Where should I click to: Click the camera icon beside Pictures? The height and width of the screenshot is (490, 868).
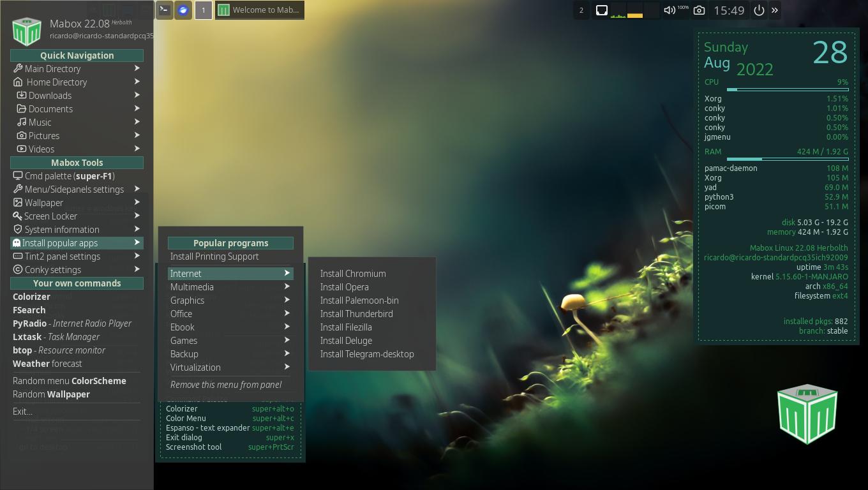(x=22, y=135)
